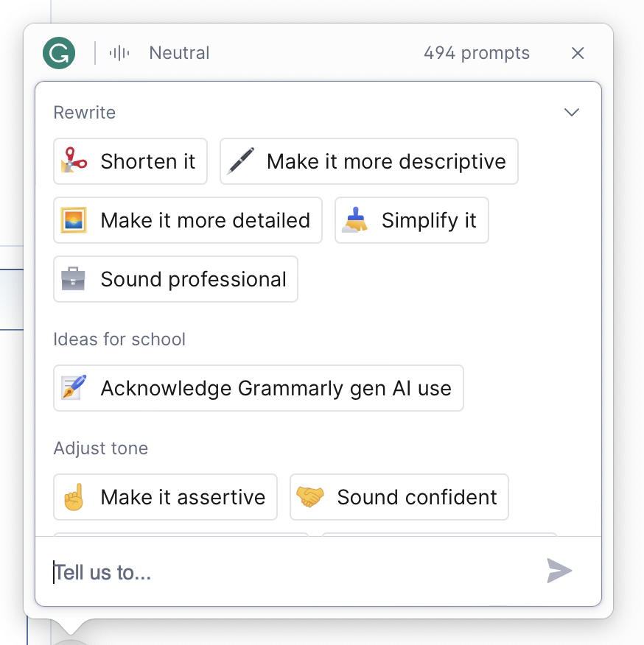Select the Neutral tone label
644x645 pixels.
179,53
